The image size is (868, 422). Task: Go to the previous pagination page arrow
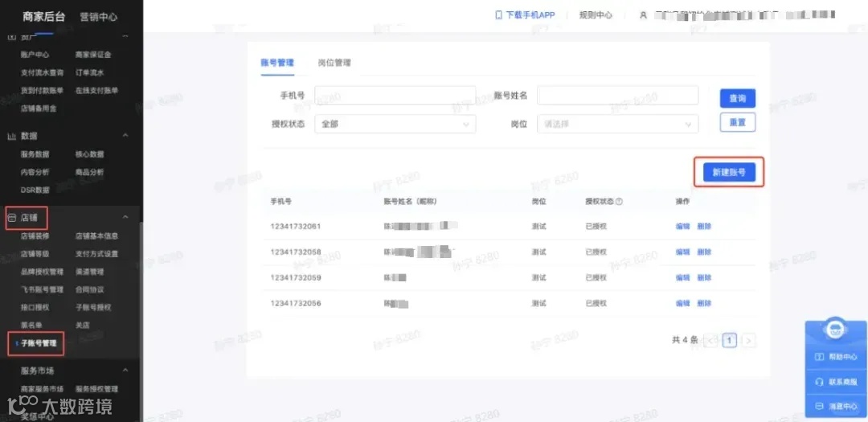click(710, 341)
